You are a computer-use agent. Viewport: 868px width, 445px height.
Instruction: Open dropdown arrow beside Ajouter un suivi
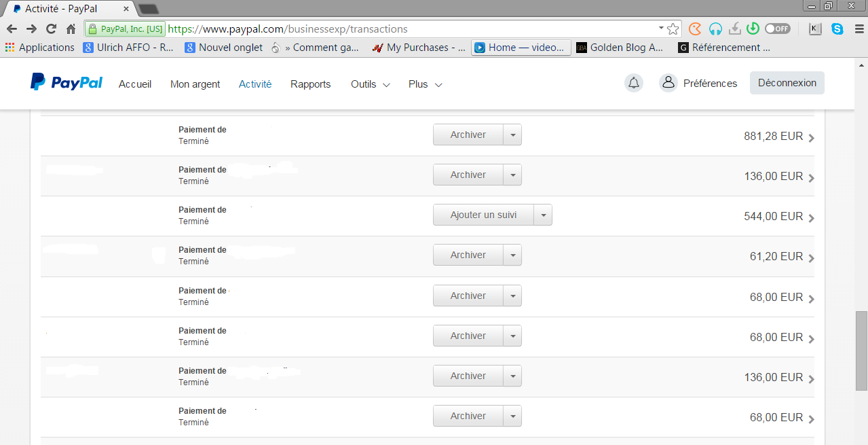543,215
